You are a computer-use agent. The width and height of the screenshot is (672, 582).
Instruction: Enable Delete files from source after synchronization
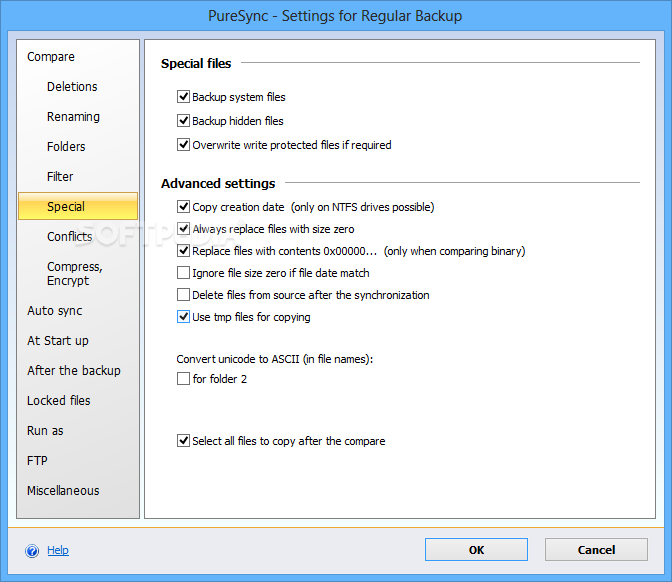183,295
